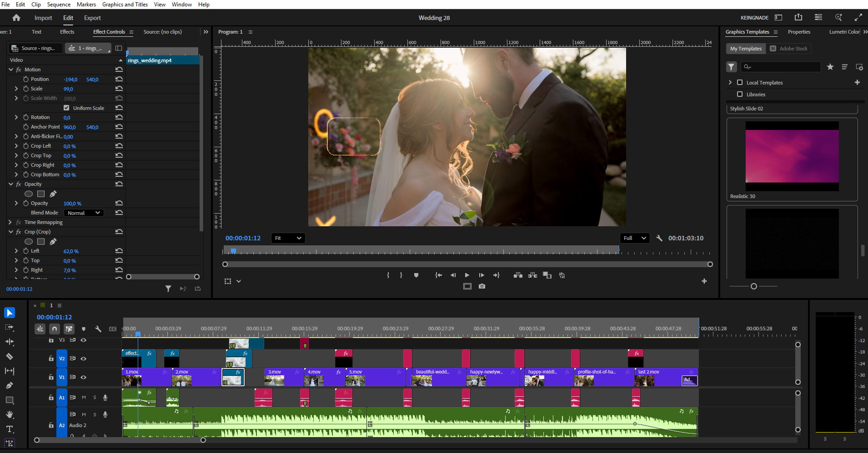
Task: Open the Program monitor button editor plus
Action: coord(704,281)
